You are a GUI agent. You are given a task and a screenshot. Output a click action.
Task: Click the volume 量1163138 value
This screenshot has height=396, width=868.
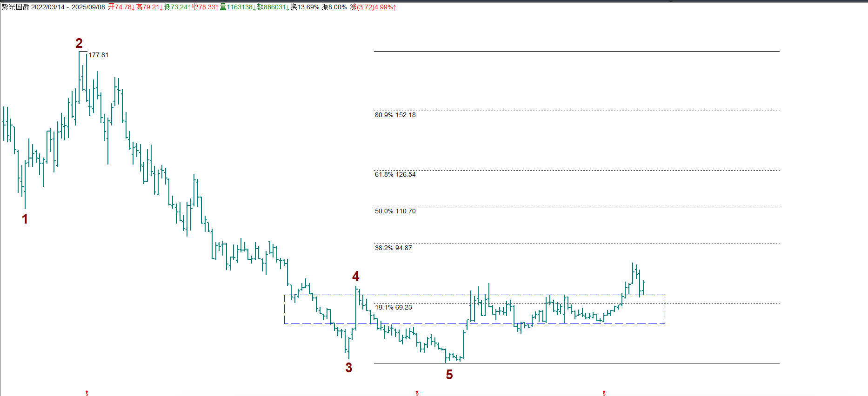coord(238,7)
